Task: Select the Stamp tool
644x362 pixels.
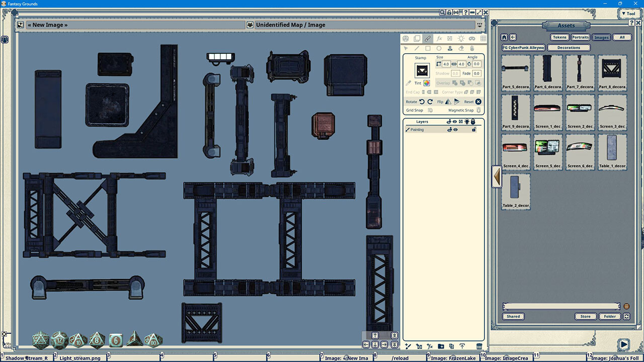Action: pos(451,49)
